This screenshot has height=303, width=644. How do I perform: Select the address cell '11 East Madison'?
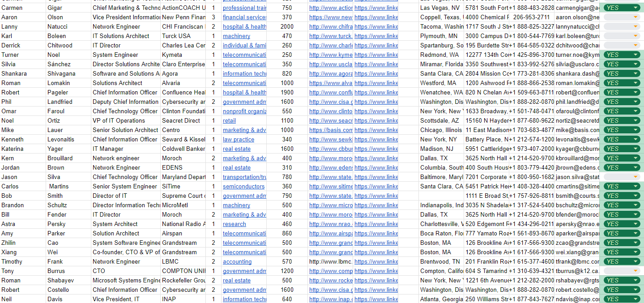coord(486,130)
